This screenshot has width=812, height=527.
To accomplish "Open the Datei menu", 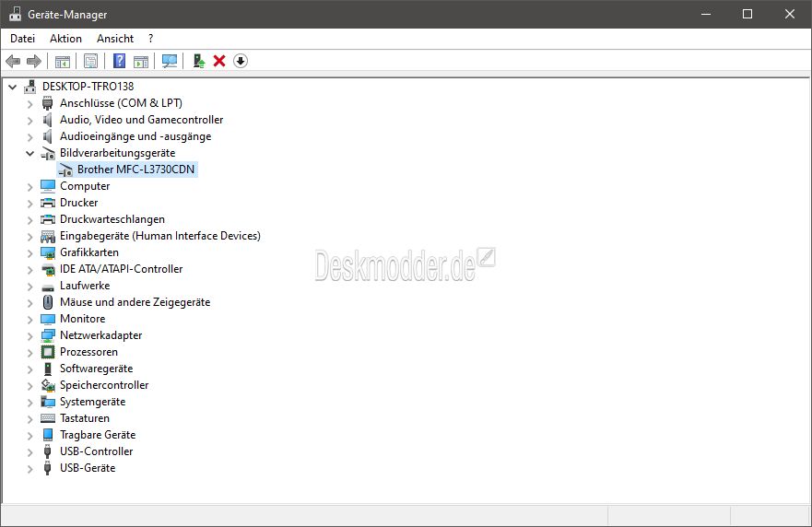I will pos(23,39).
